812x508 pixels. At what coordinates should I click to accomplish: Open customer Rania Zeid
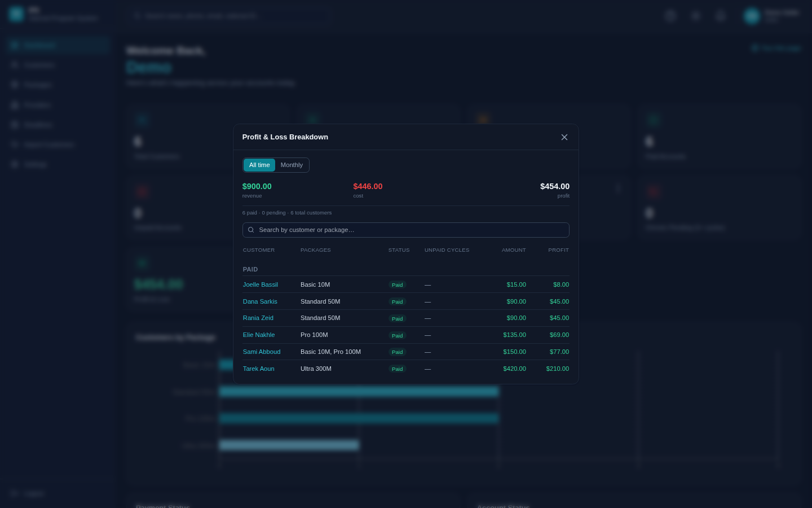tap(258, 318)
